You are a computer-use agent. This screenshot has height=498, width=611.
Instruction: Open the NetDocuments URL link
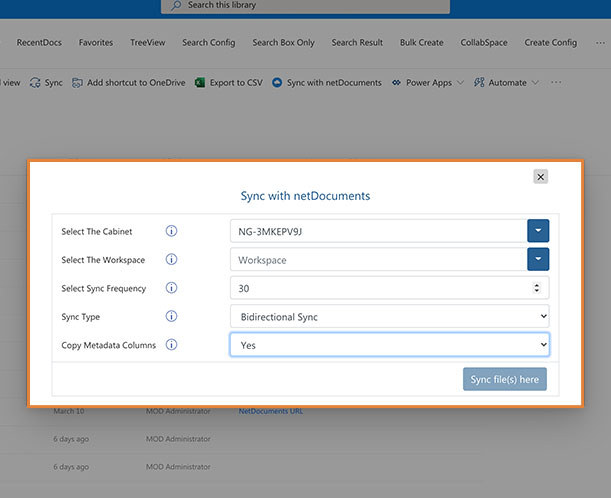(271, 411)
